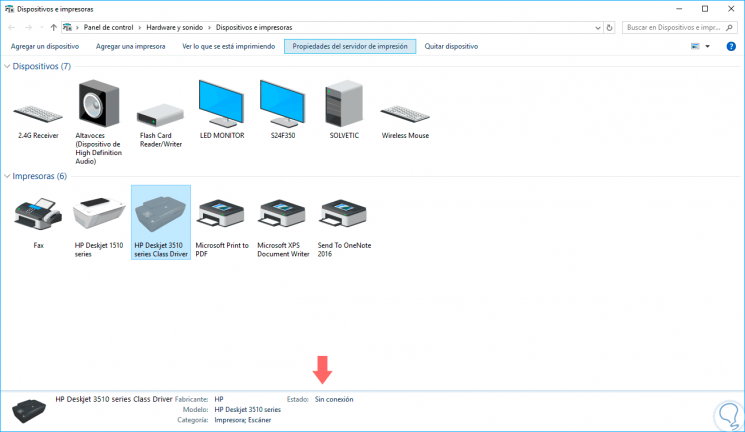Click Quitar dispositivo
Viewport: 745px width, 432px height.
point(451,46)
